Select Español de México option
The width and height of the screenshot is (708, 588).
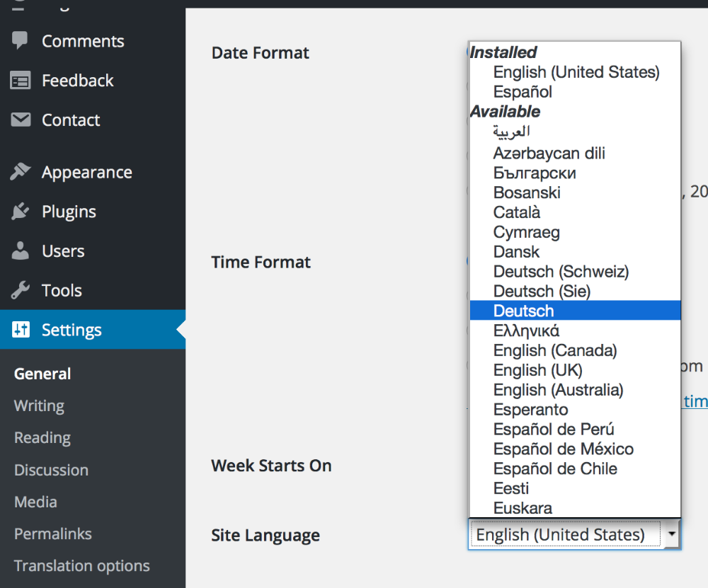click(575, 449)
